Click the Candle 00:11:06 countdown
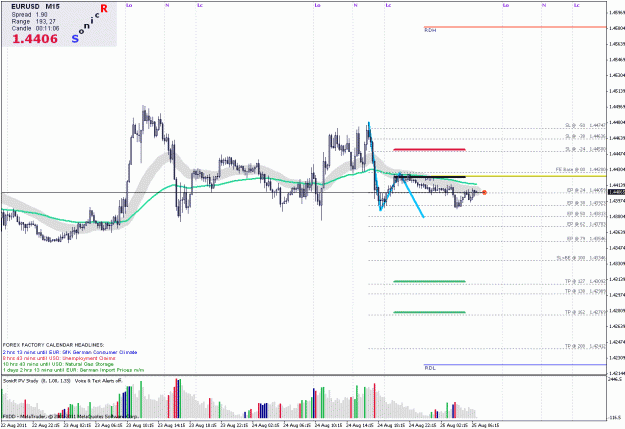The height and width of the screenshot is (429, 625). click(35, 28)
